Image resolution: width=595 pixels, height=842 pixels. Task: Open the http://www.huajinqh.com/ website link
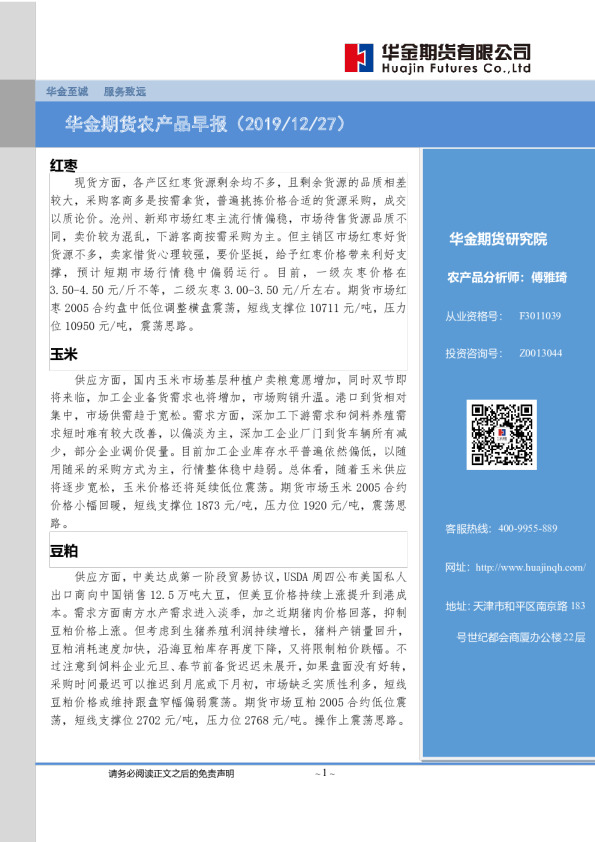click(531, 567)
